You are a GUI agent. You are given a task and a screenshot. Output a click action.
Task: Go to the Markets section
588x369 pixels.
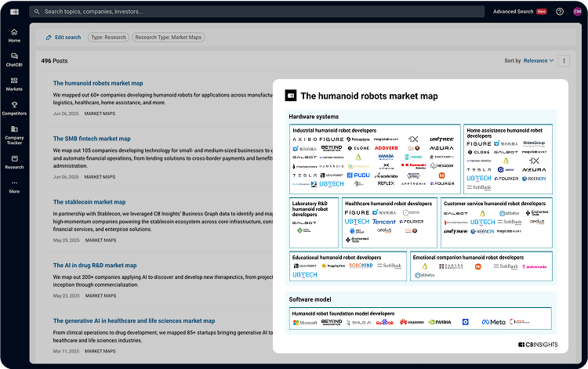click(14, 84)
